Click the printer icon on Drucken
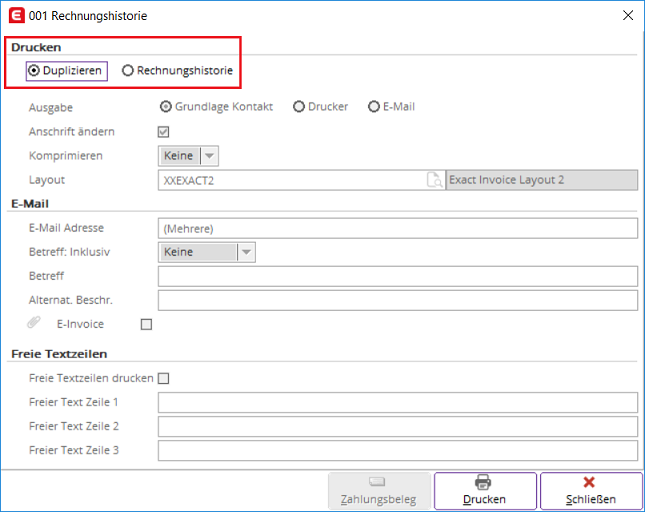Screen dimensions: 645x512 [483, 482]
